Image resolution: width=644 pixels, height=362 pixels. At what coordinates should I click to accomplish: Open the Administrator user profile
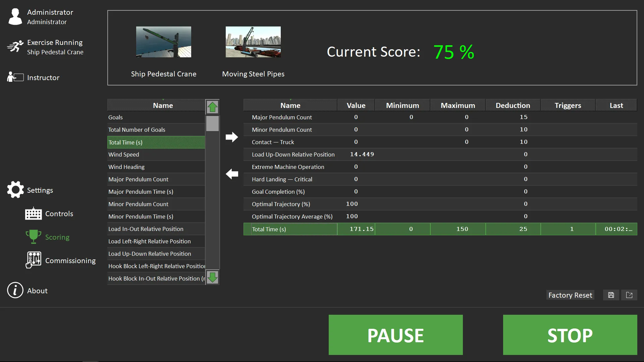(15, 17)
